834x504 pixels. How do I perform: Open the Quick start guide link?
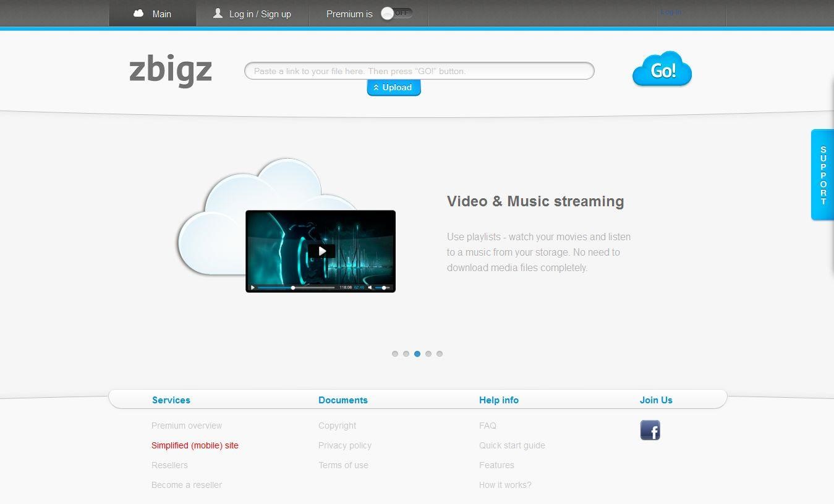point(512,445)
